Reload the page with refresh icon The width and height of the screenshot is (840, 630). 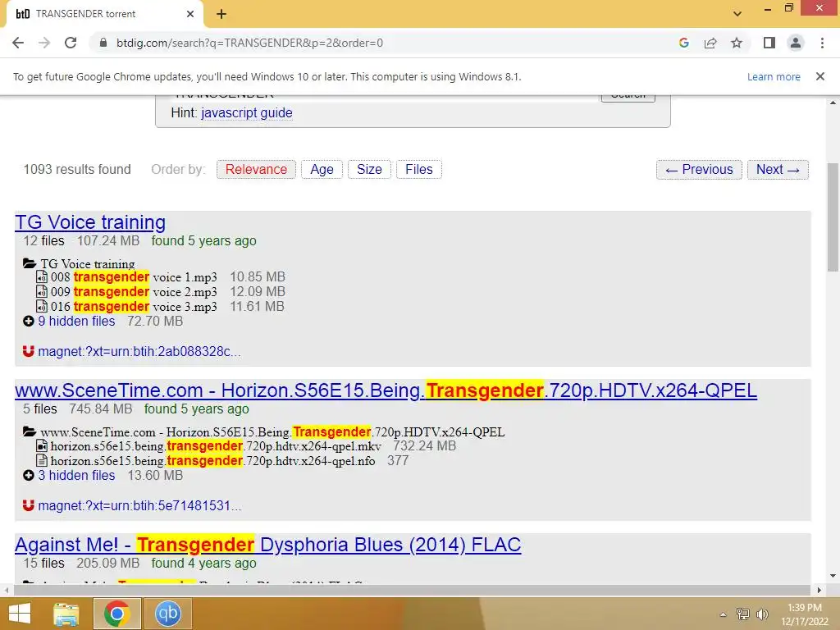(x=71, y=43)
